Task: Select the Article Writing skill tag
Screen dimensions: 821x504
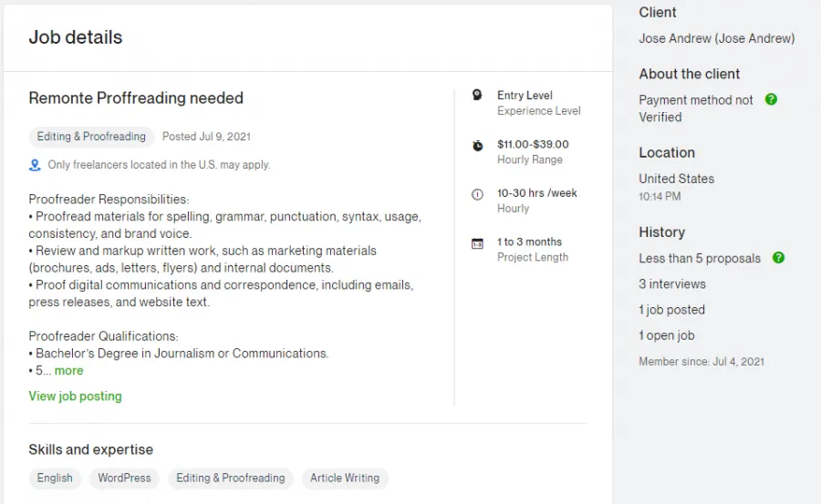Action: tap(345, 478)
